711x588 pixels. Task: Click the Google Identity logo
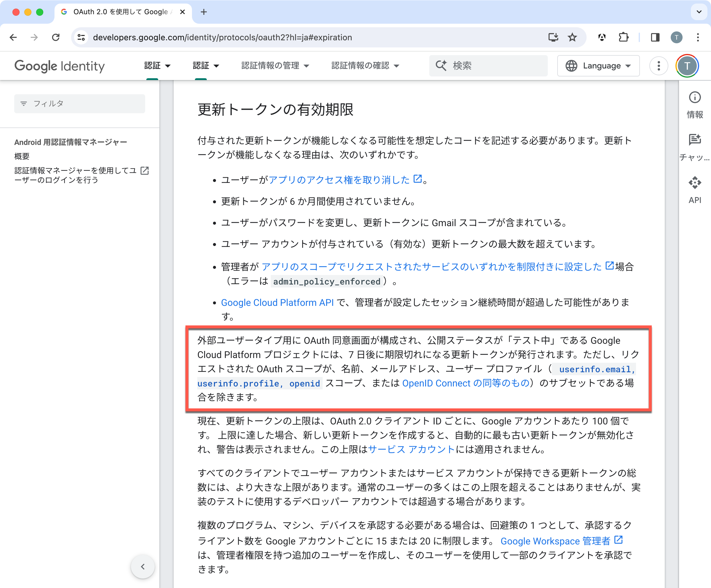[60, 66]
